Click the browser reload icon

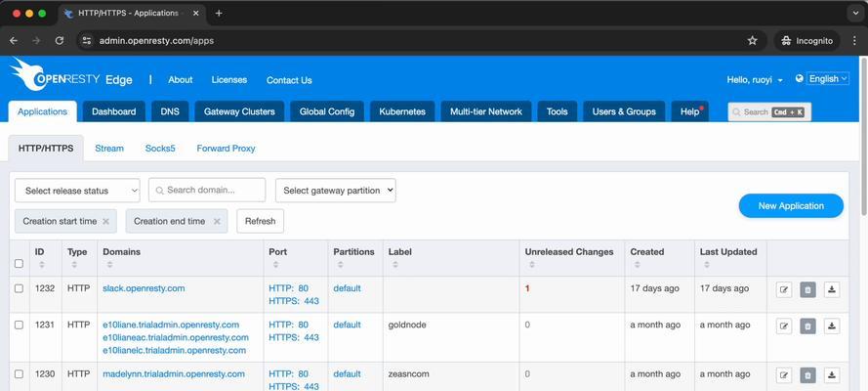(x=60, y=40)
